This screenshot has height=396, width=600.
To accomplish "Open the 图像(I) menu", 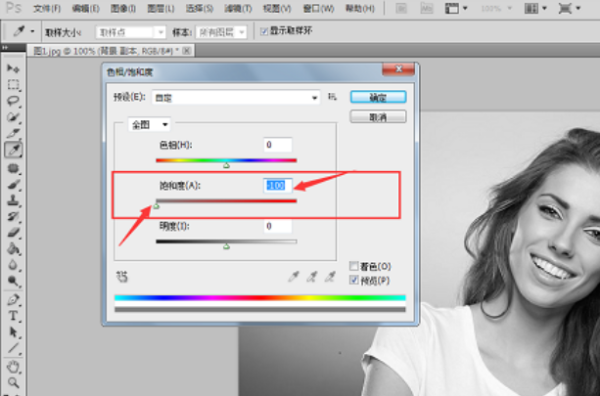I will coord(123,8).
